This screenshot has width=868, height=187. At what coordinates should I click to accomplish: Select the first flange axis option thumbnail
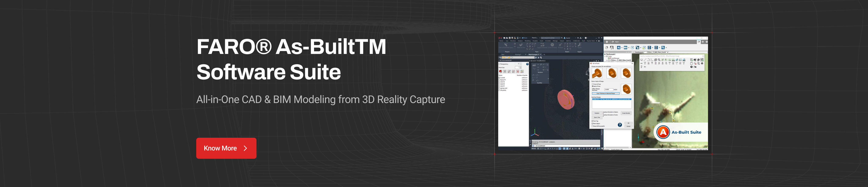click(x=597, y=73)
